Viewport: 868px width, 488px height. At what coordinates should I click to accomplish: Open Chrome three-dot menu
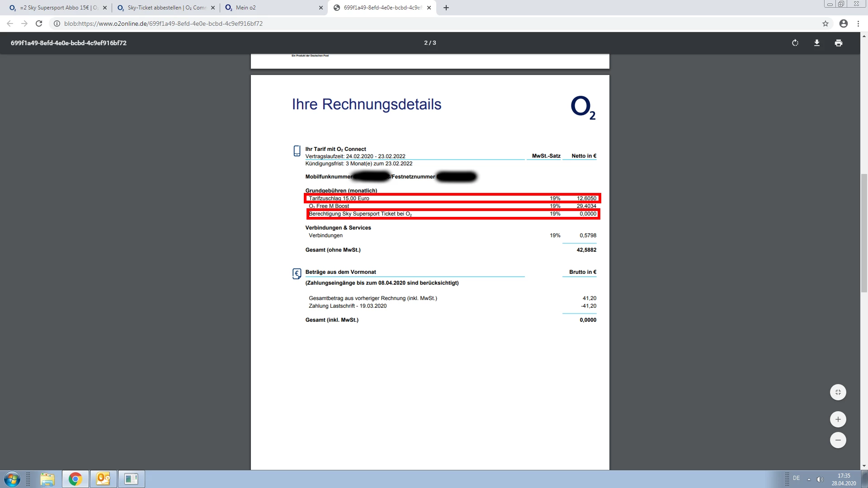(858, 23)
